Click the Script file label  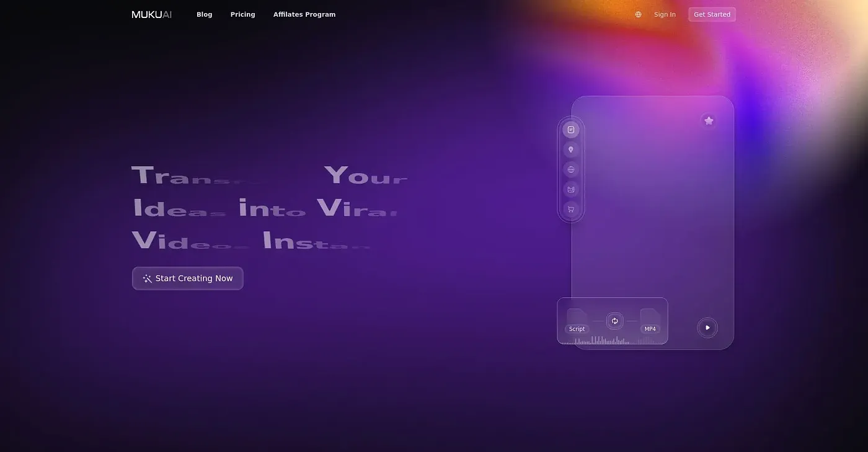point(577,329)
